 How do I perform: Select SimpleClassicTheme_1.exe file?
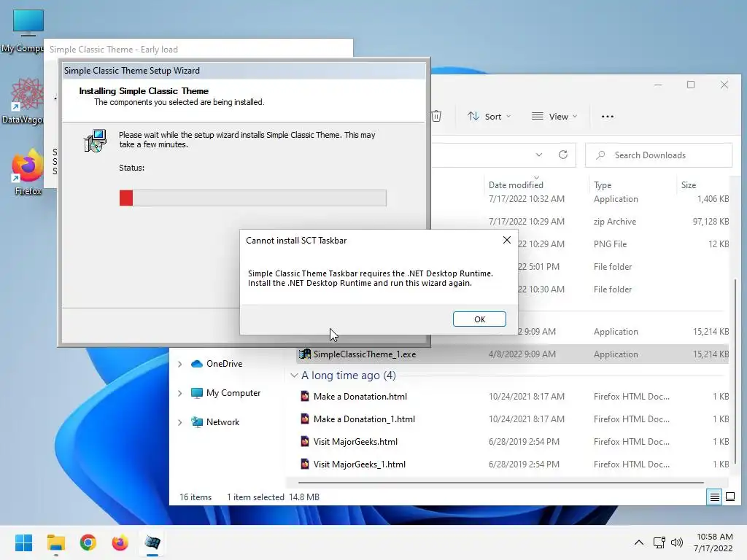click(512, 354)
